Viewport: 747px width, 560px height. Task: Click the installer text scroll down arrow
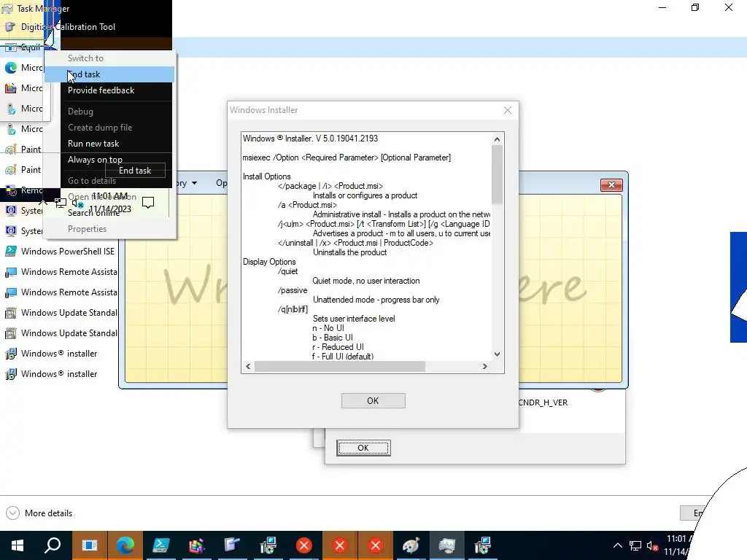497,354
